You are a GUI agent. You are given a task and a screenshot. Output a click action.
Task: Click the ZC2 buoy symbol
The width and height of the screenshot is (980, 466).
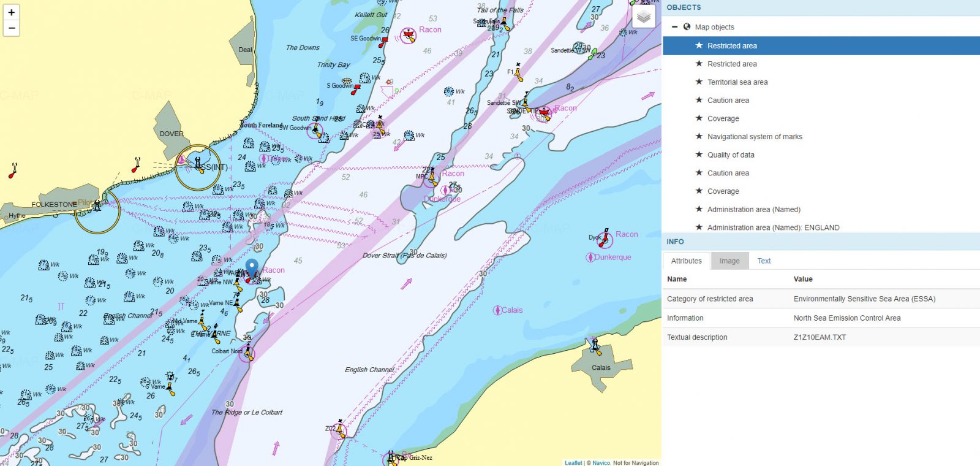coord(341,429)
